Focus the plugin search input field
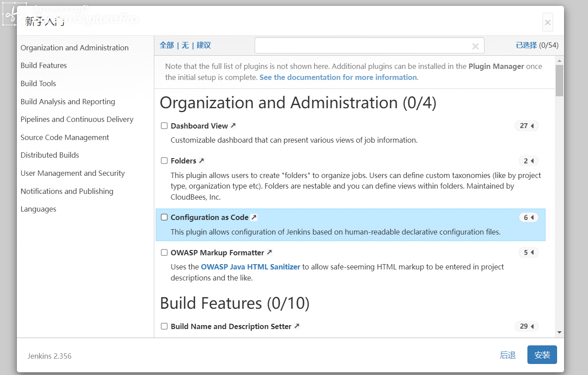Screen dimensions: 588x375 [x=363, y=45]
